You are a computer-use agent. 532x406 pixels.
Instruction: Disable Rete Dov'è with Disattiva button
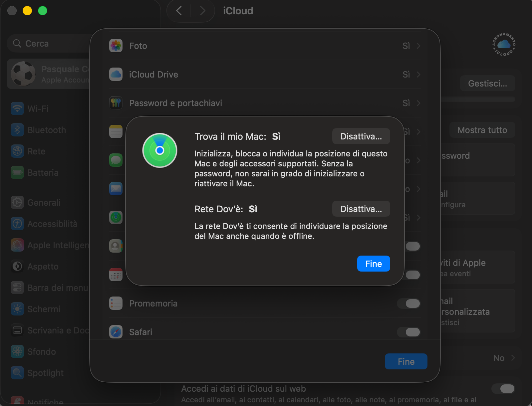click(361, 209)
